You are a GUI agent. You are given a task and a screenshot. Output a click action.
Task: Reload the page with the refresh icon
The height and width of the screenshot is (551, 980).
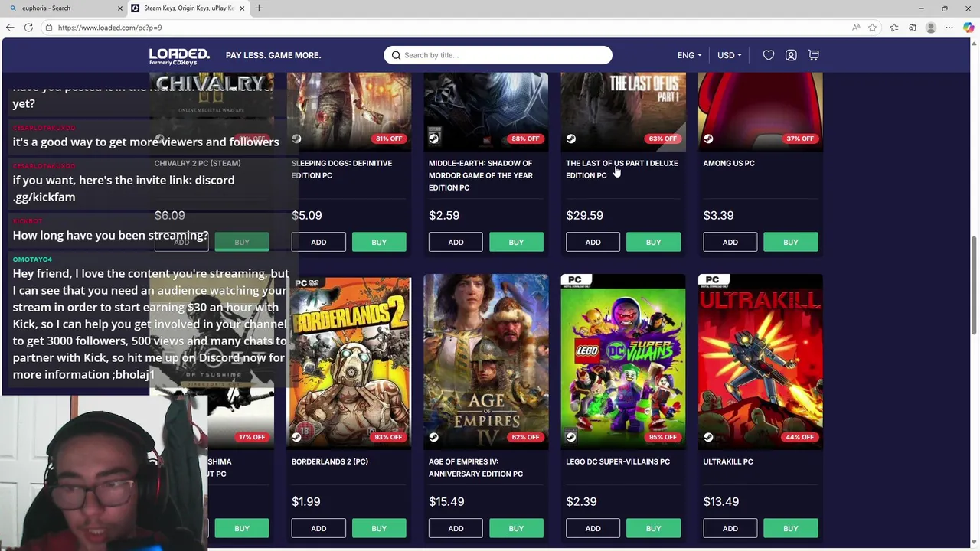click(28, 28)
